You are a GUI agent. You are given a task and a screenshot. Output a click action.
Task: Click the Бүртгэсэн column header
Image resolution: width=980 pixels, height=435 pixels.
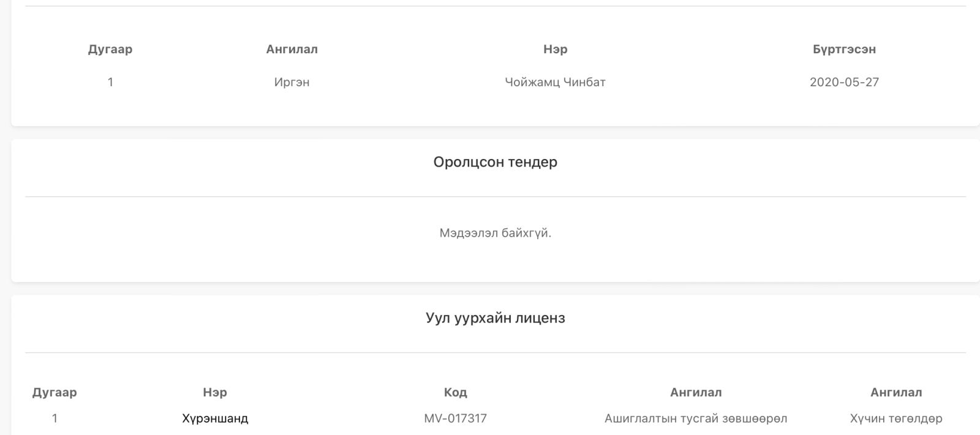[x=844, y=50]
